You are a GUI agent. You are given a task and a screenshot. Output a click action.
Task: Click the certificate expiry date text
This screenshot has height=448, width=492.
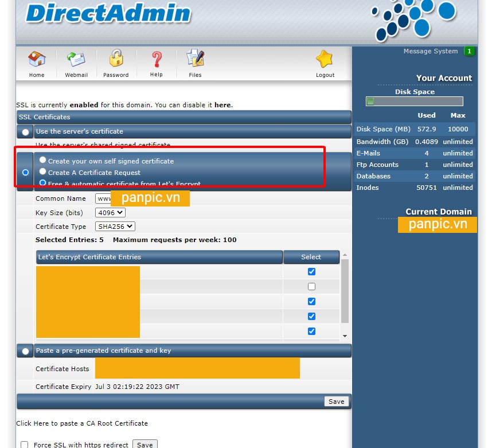(x=137, y=387)
